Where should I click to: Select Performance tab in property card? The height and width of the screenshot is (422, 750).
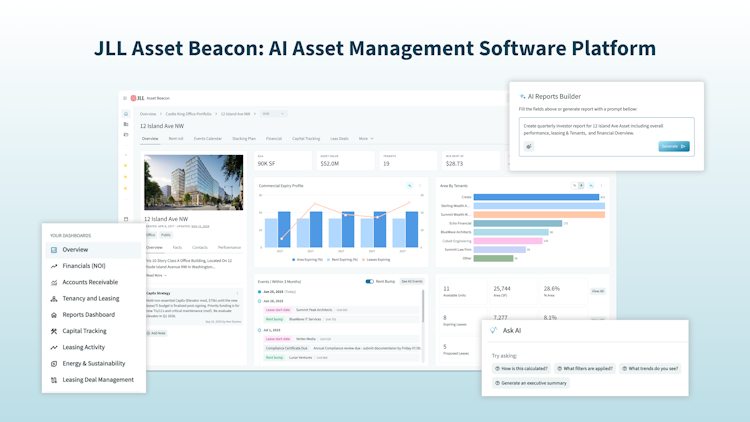229,247
